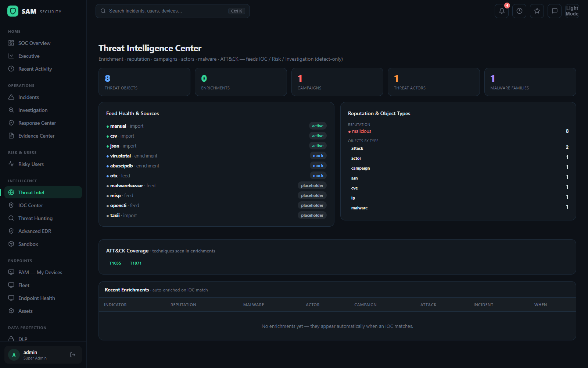Image resolution: width=588 pixels, height=368 pixels.
Task: Click the malicious reputation row
Action: 458,131
